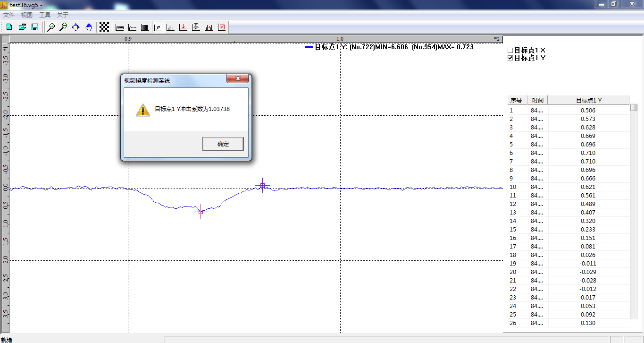Select the table cell with value 0.573

588,119
